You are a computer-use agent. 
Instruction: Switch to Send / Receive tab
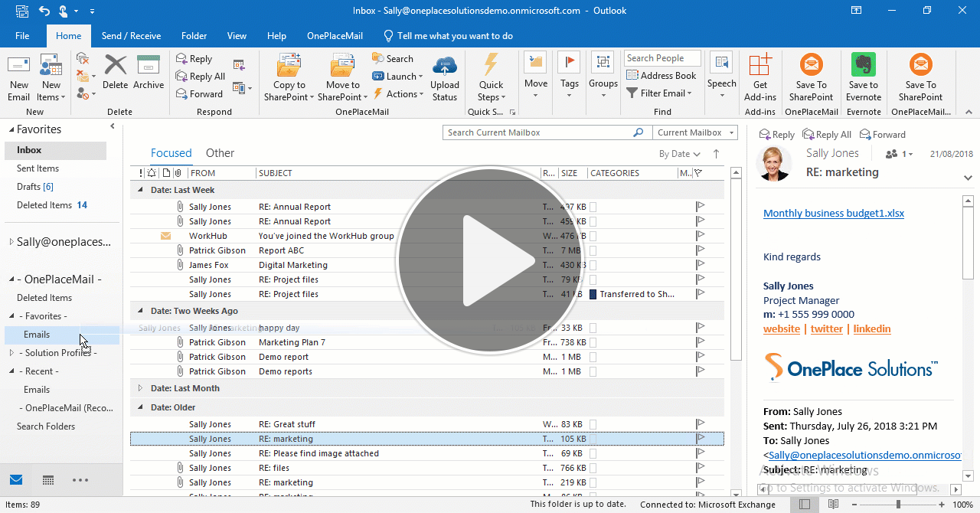pos(131,36)
